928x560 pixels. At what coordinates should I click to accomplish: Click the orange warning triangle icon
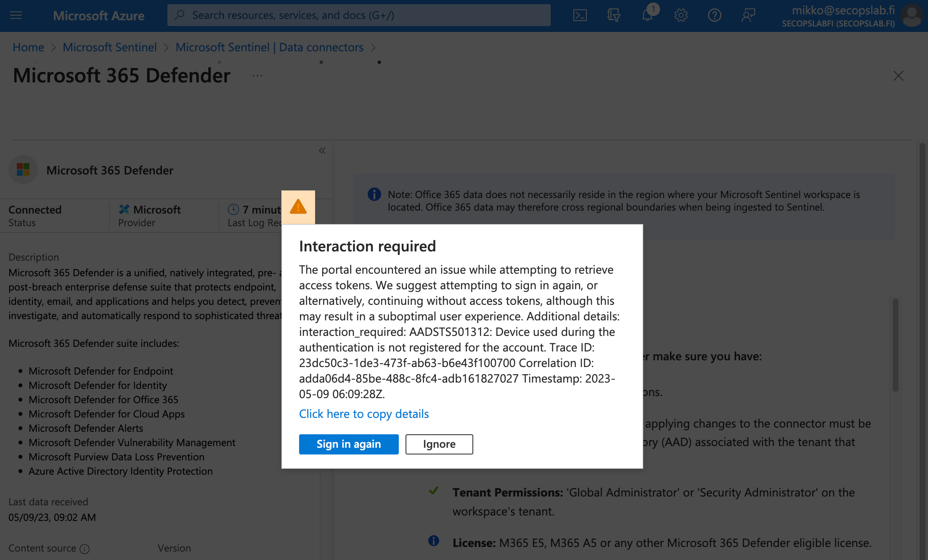(x=298, y=207)
